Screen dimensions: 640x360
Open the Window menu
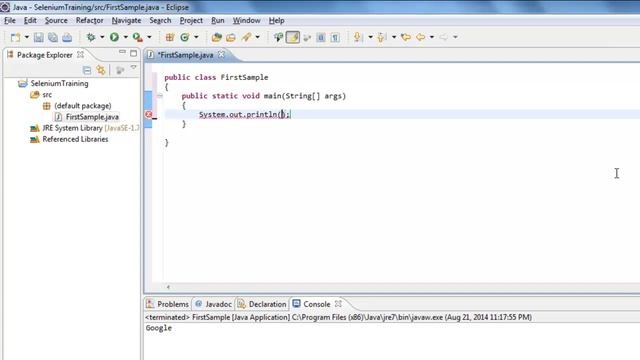[x=247, y=20]
